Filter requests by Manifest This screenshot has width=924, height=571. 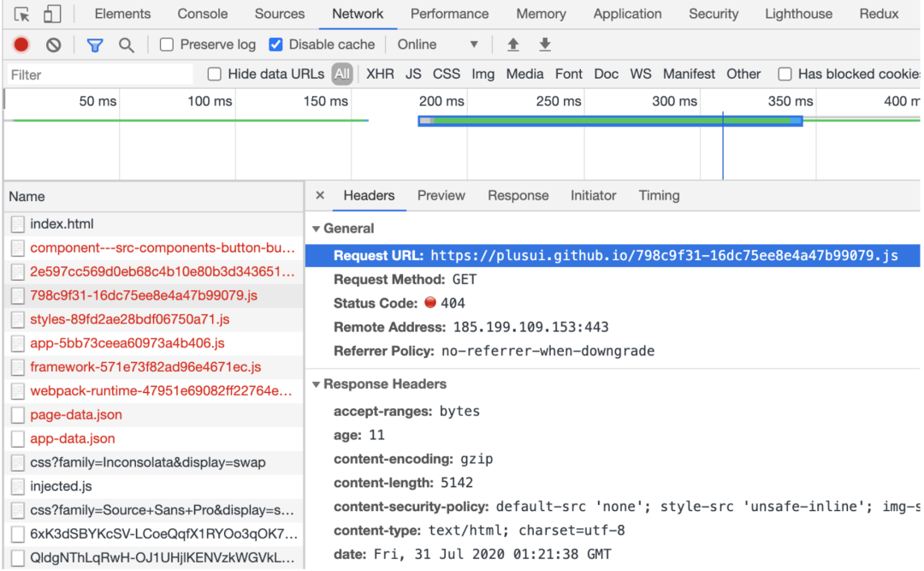(x=689, y=74)
